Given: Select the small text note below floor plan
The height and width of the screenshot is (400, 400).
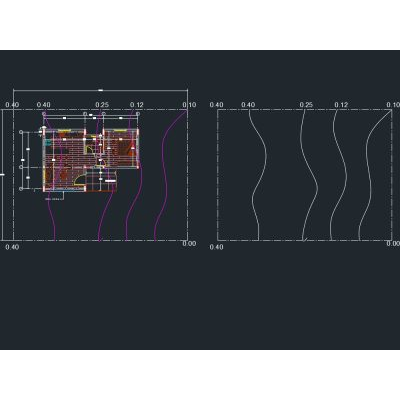Looking at the screenshot, I should point(54,199).
